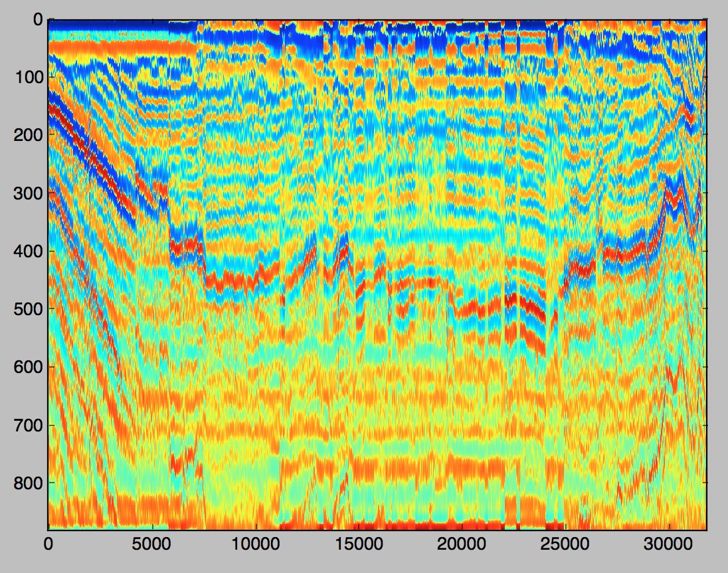This screenshot has height=573, width=728.
Task: Click y-axis tick label 700
Action: (x=29, y=425)
